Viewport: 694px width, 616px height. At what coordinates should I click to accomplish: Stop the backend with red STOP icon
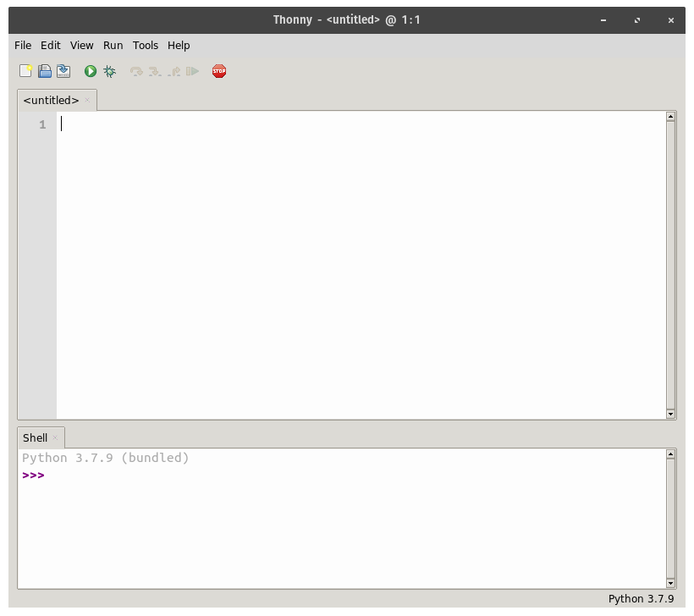(219, 71)
